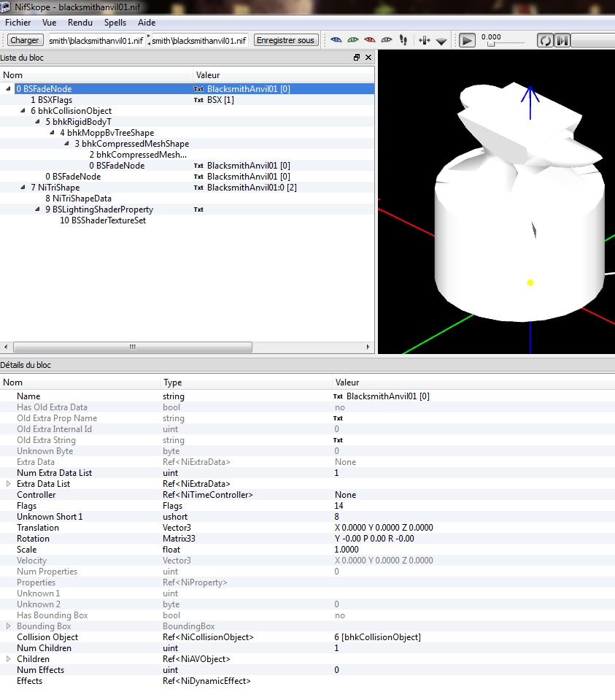The image size is (615, 700).
Task: Toggle switch animation button
Action: coord(562,41)
